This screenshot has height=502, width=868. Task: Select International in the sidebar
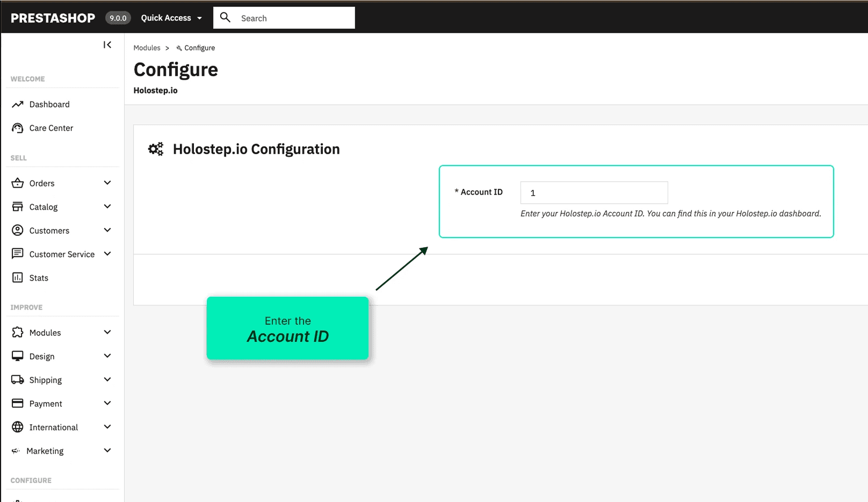coord(54,427)
